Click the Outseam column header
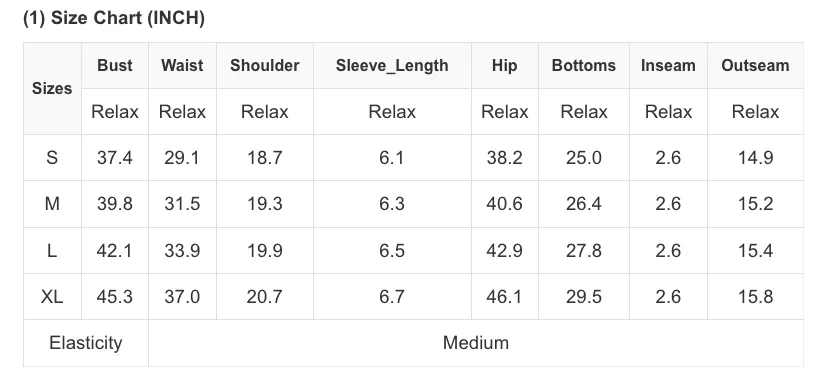Viewport: 840px width, 392px height. tap(755, 65)
